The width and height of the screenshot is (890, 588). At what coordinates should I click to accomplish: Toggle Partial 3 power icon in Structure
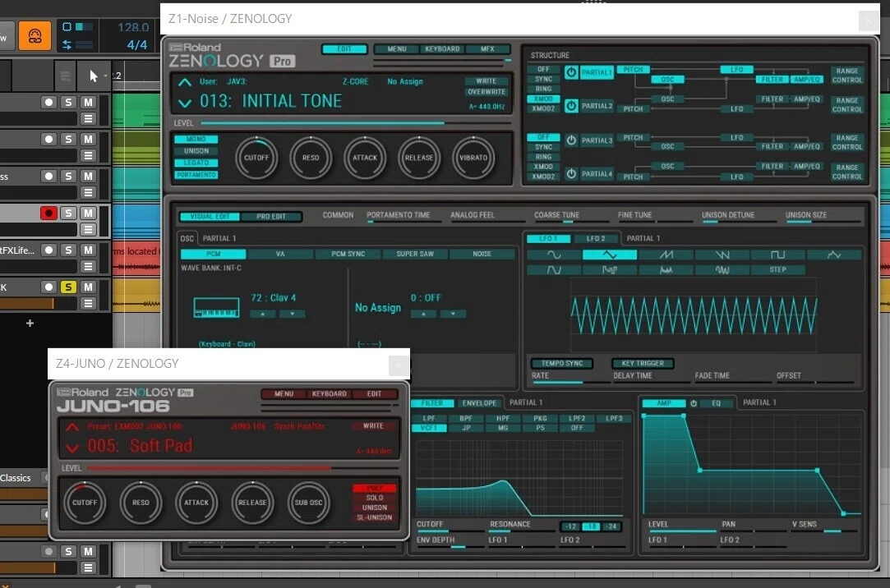click(571, 140)
